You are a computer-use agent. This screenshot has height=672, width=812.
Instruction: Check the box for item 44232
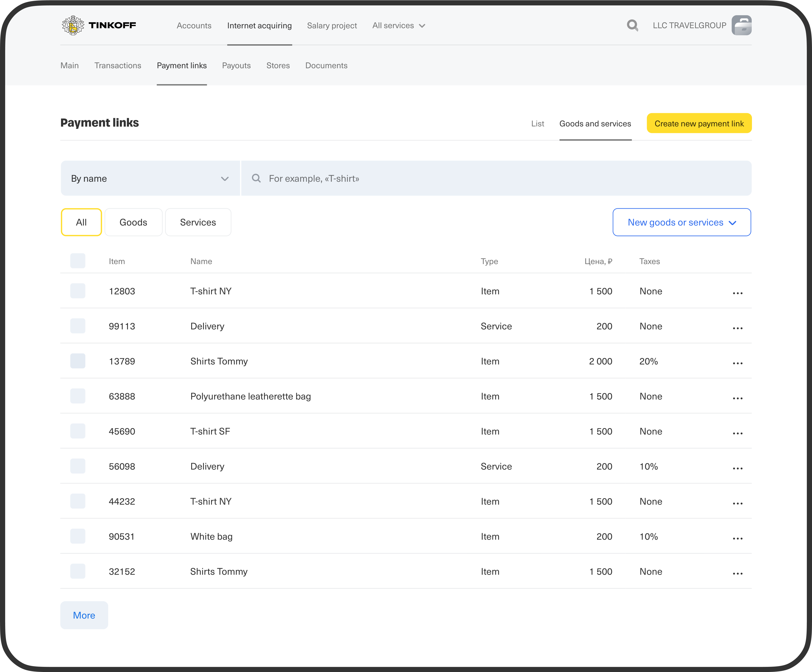tap(78, 501)
